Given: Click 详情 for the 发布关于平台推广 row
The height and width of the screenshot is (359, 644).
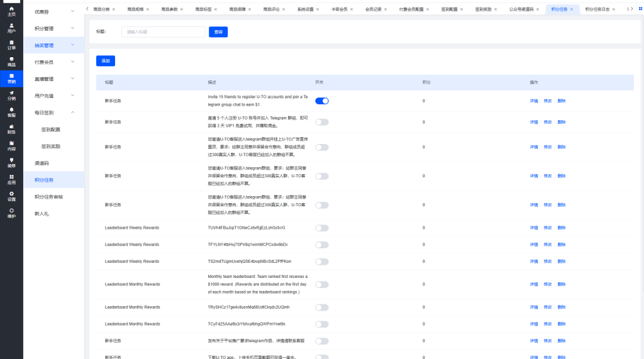Looking at the screenshot, I should pos(533,341).
